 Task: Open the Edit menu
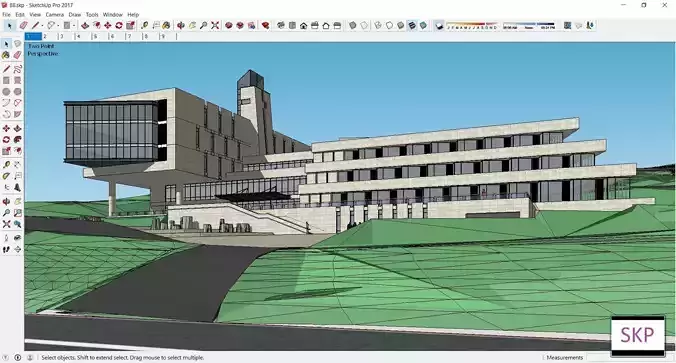pyautogui.click(x=20, y=14)
